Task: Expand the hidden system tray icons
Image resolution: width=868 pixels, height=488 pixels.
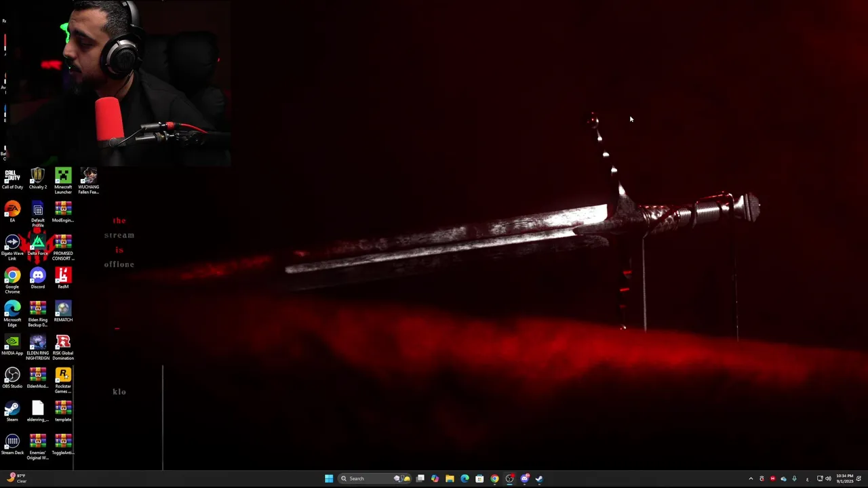Action: pyautogui.click(x=751, y=479)
